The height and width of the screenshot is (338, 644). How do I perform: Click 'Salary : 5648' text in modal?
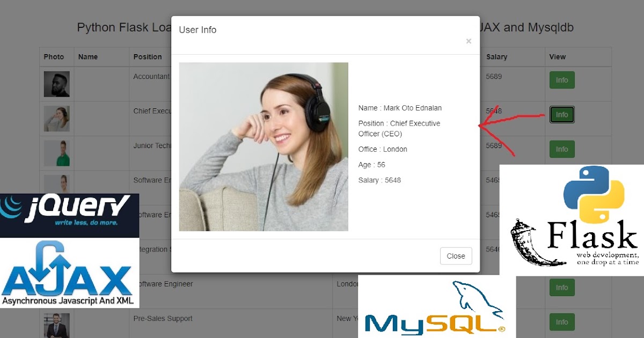pyautogui.click(x=379, y=180)
